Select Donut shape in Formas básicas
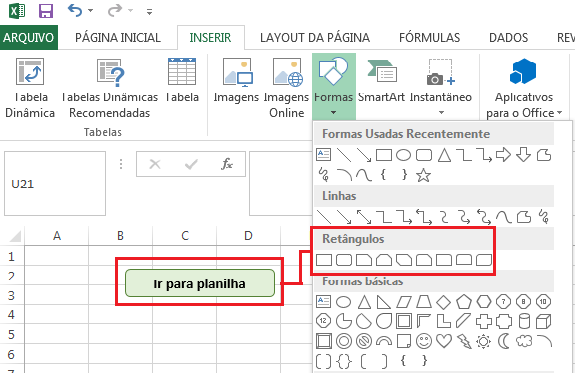Viewport: 575px width, 373px height. click(344, 341)
